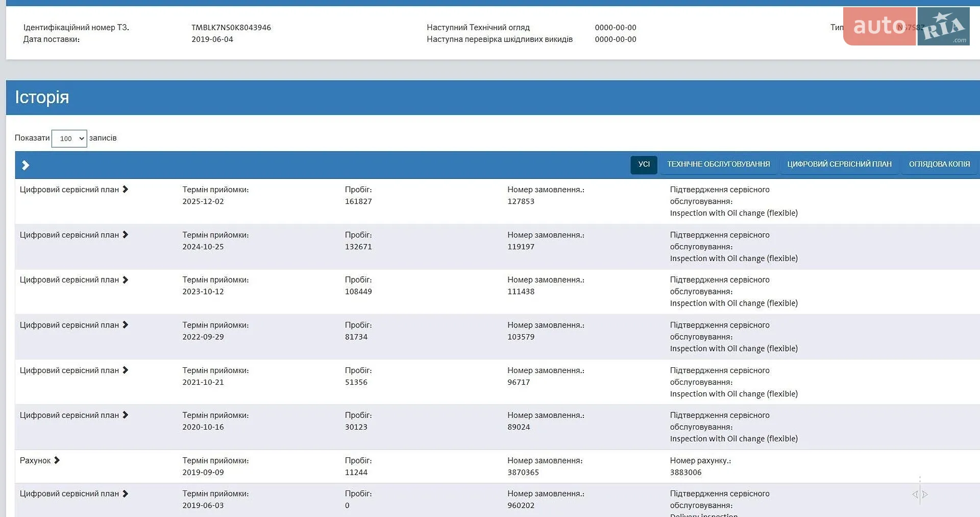Viewport: 980px width, 517px height.
Task: Click mileage value 30123
Action: [x=356, y=427]
